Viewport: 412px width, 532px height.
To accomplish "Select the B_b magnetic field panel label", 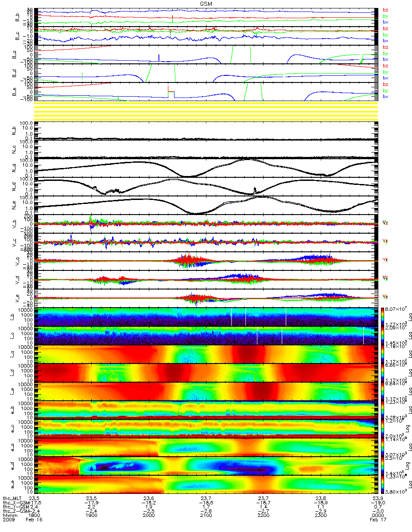I will tap(18, 17).
